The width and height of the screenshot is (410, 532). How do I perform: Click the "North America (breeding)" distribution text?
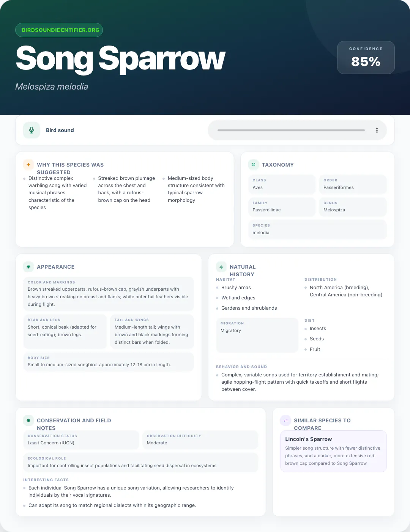click(x=339, y=288)
